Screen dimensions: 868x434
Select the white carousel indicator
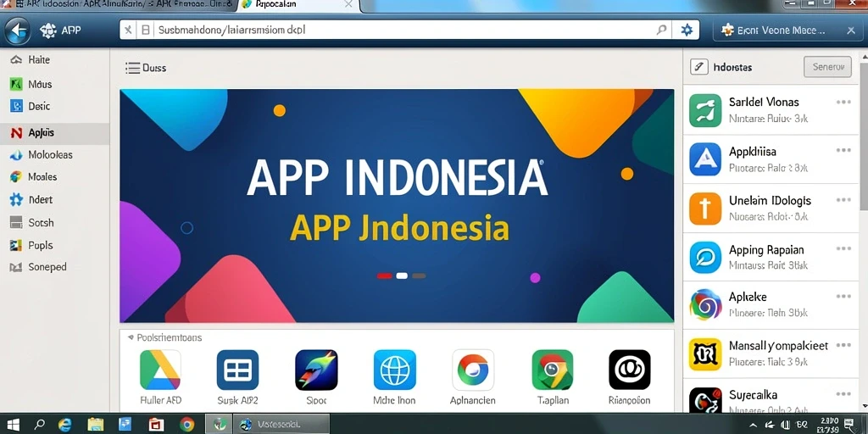(x=402, y=275)
